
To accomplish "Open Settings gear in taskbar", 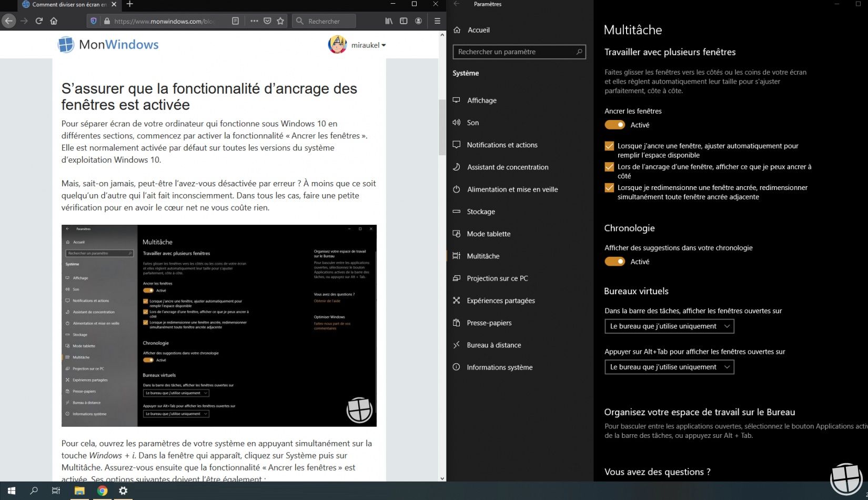I will [x=123, y=491].
